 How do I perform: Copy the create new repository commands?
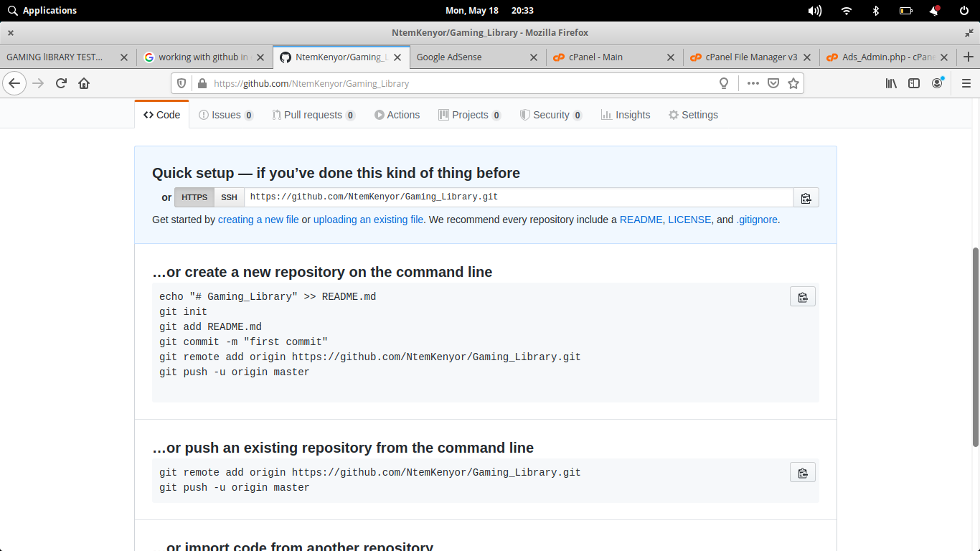(802, 297)
